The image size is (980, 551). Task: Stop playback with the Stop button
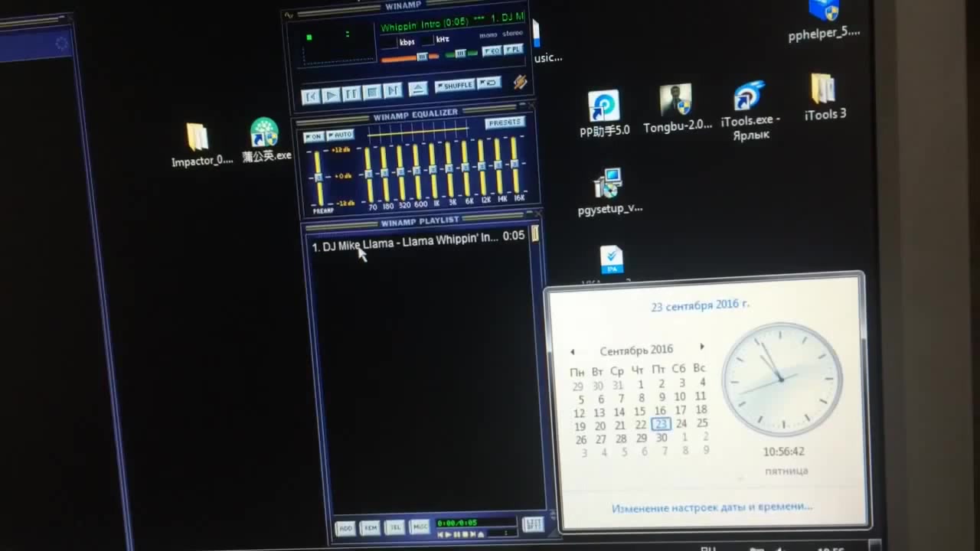point(372,93)
